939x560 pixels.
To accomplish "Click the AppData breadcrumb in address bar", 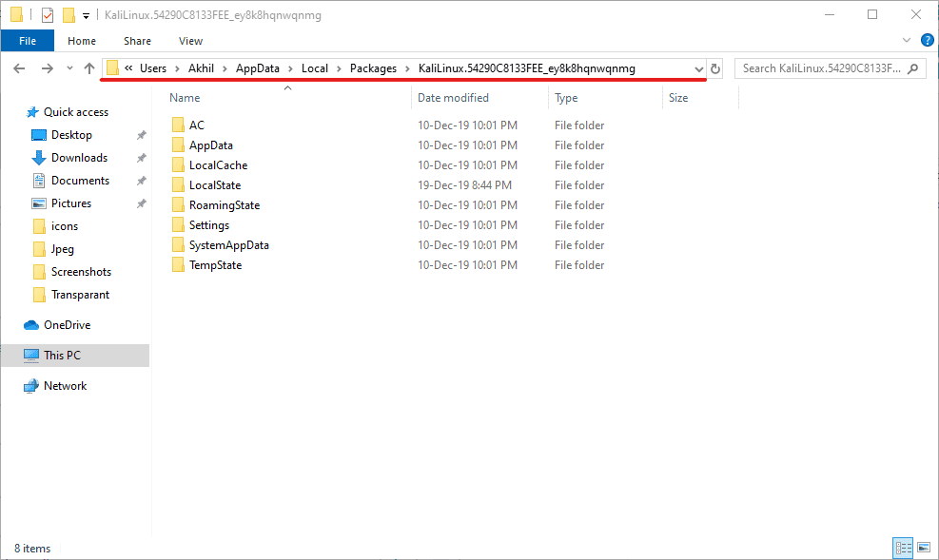I will point(258,68).
